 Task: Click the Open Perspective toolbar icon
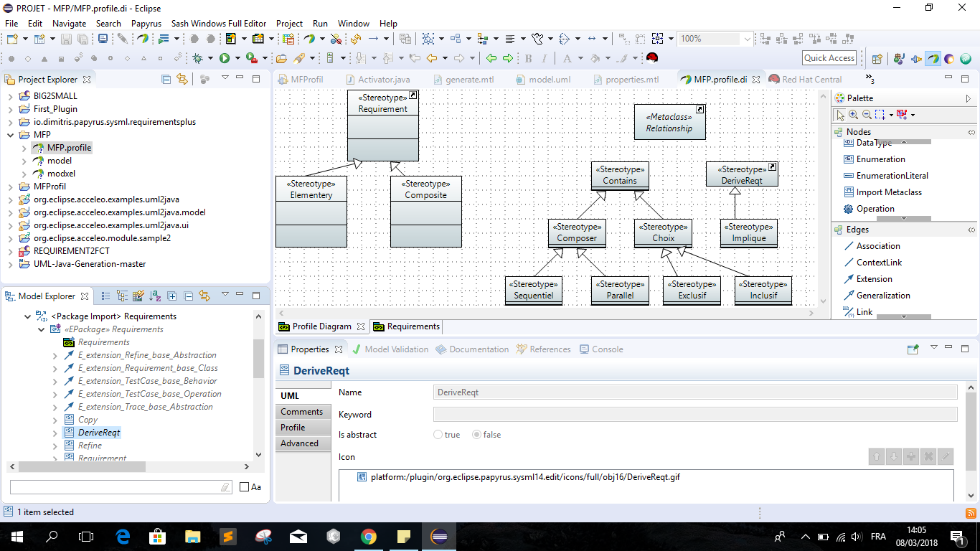pyautogui.click(x=877, y=59)
